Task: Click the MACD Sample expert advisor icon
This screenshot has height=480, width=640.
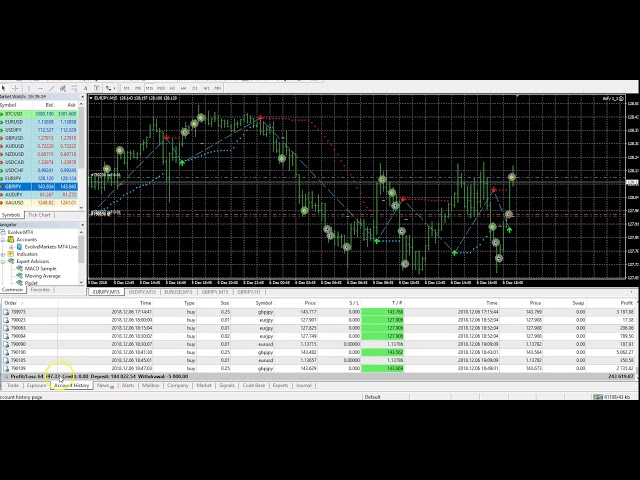Action: [20, 268]
